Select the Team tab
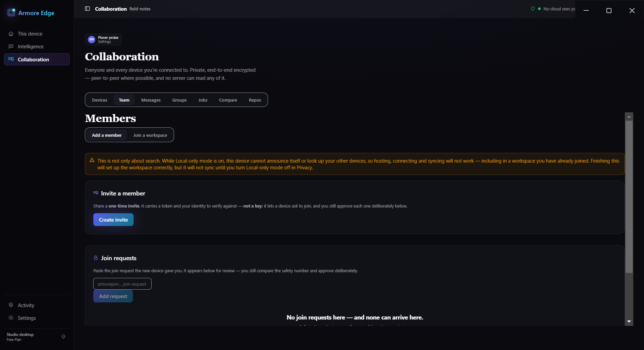The image size is (644, 350). coord(124,100)
